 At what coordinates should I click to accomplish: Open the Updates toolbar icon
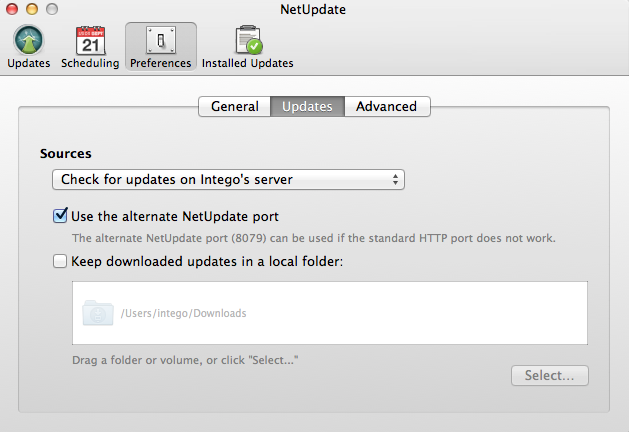(28, 40)
